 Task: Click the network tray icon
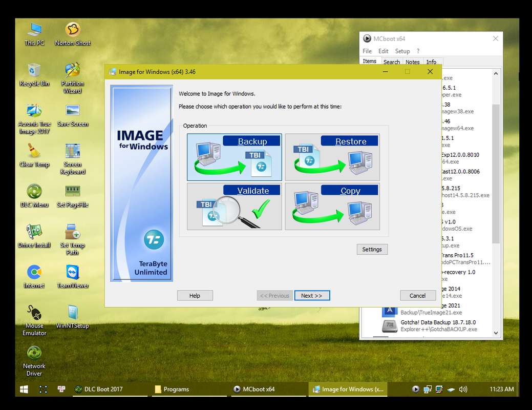(428, 389)
